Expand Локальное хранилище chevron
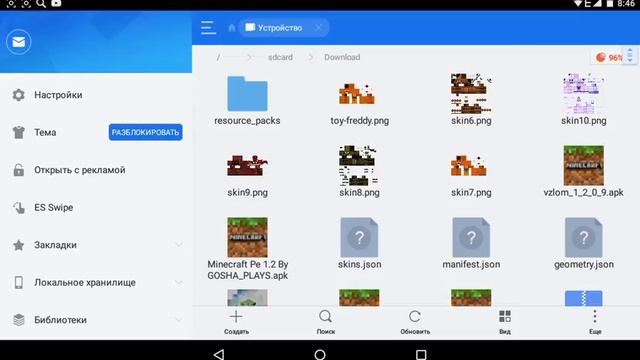Screen dimensions: 640x360 point(178,282)
